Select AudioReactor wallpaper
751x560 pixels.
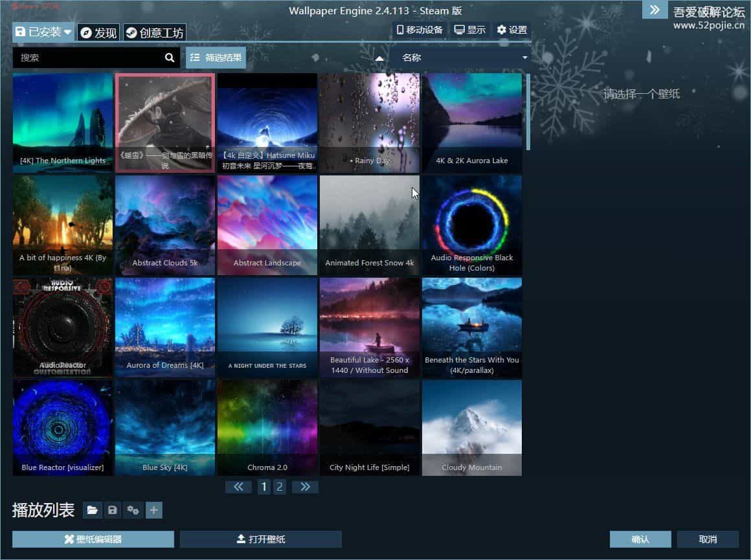pyautogui.click(x=63, y=328)
